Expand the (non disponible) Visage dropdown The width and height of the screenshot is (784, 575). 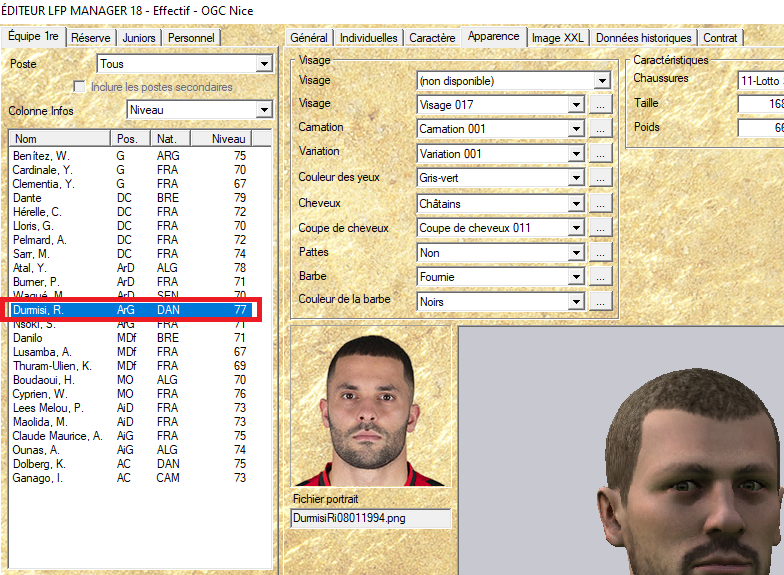coord(602,81)
